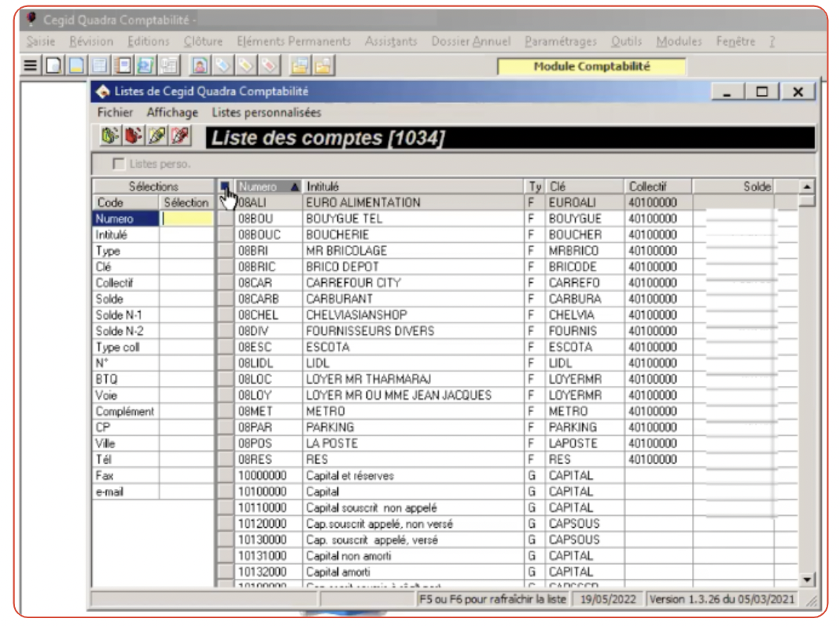Tick the Listes perso. checkbox
Screen dimensions: 840x626
(x=119, y=164)
